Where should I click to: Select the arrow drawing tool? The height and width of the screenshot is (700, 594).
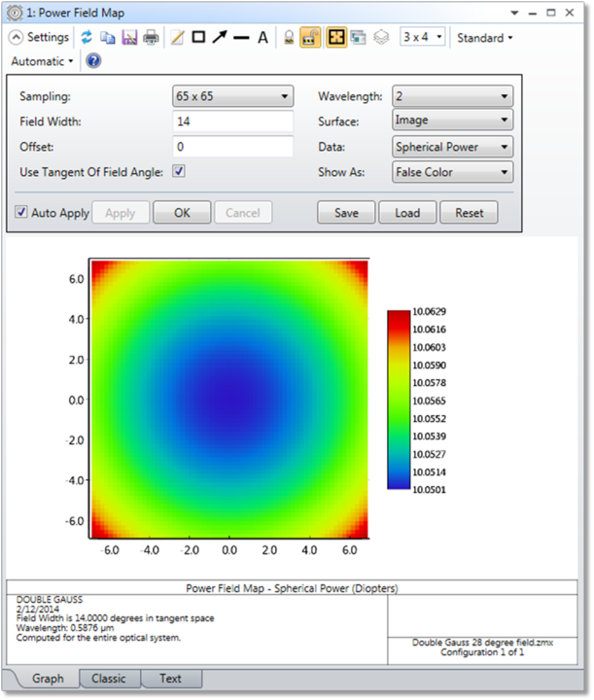click(x=220, y=38)
